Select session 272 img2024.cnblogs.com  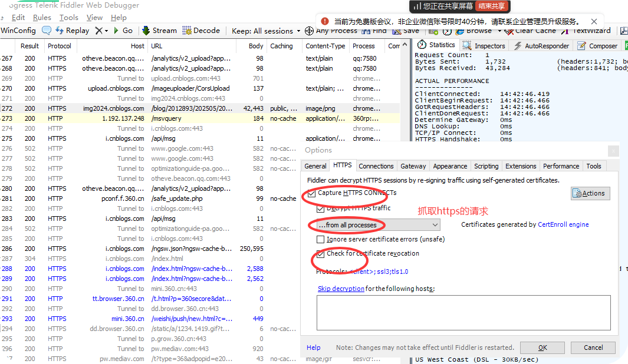click(199, 108)
